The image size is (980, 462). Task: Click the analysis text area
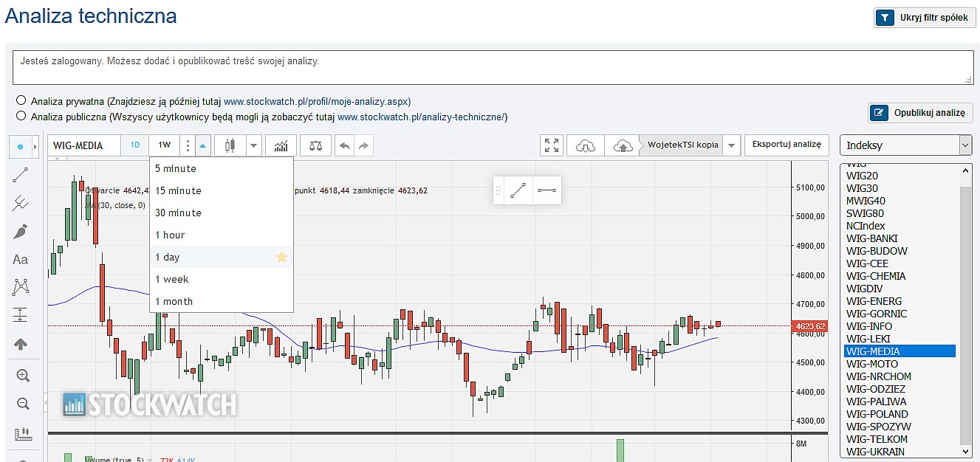(493, 67)
